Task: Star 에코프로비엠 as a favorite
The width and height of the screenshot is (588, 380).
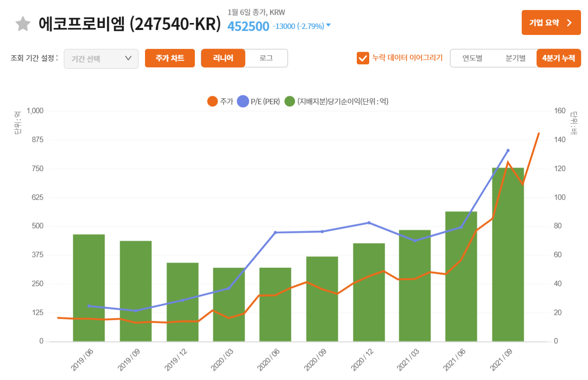Action: (23, 23)
